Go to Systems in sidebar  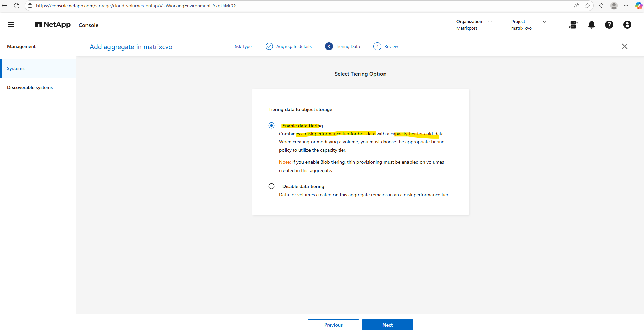(x=16, y=68)
